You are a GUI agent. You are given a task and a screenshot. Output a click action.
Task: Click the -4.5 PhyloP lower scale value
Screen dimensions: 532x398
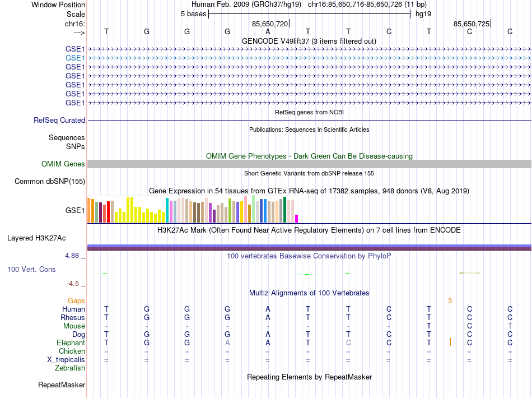(x=73, y=284)
